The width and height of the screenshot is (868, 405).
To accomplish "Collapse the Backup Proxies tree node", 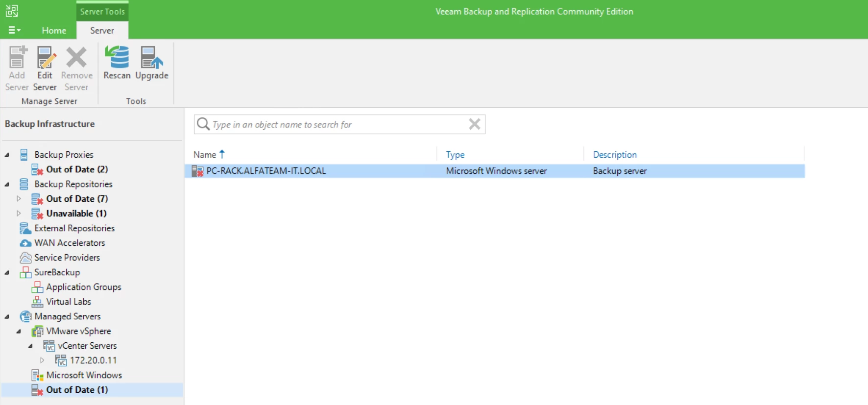I will point(7,155).
